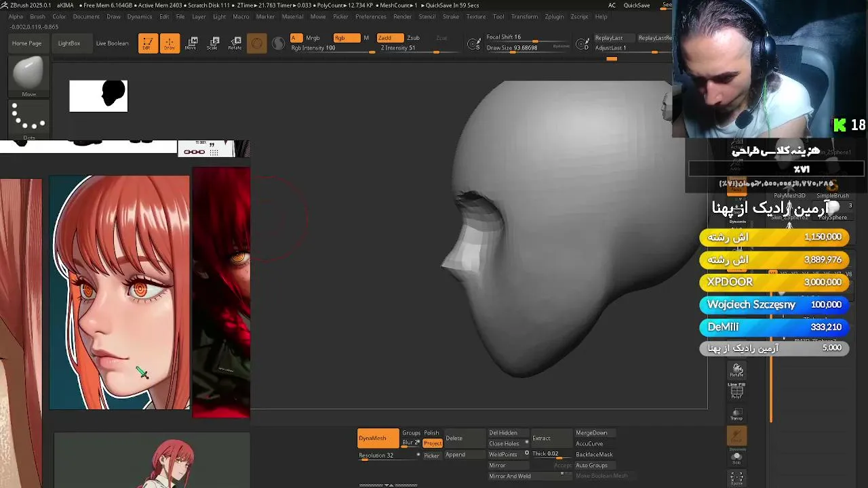The height and width of the screenshot is (488, 868).
Task: Toggle Live Boolean mode
Action: coord(112,43)
